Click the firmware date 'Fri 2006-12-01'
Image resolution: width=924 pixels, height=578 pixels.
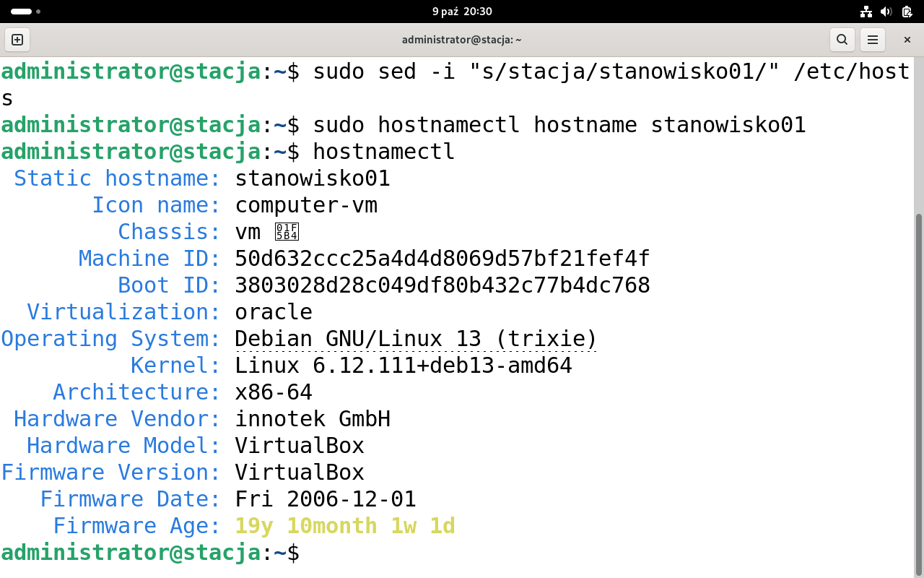pos(326,499)
